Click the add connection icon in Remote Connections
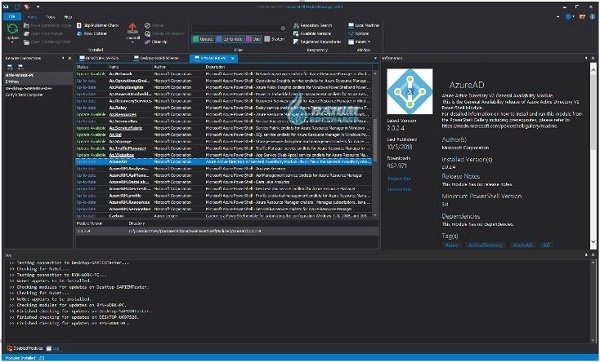The height and width of the screenshot is (362, 600). point(10,67)
